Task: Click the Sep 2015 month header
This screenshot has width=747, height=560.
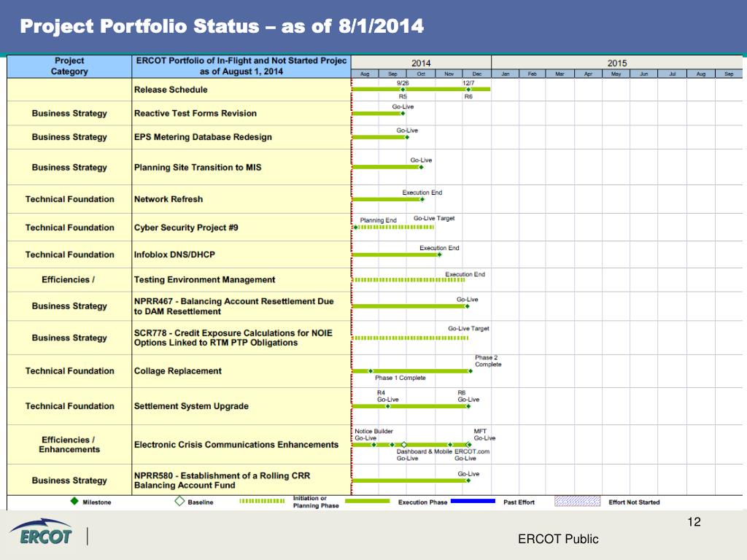Action: click(x=729, y=74)
